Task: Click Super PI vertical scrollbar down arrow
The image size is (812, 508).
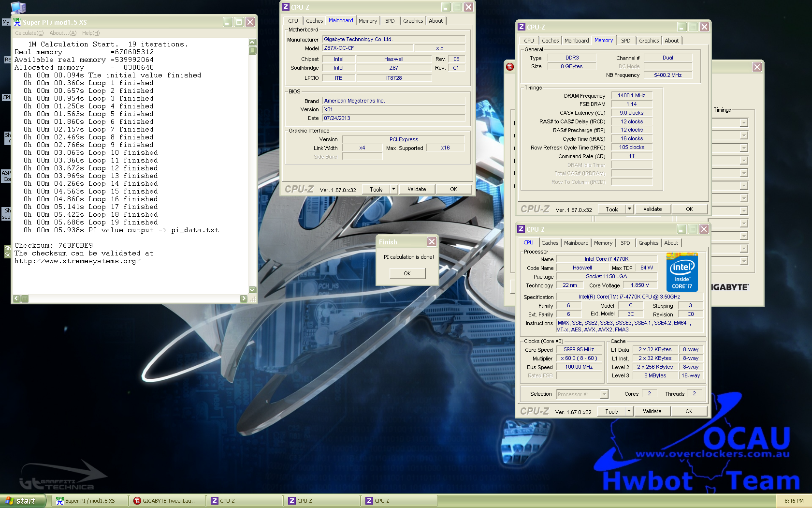Action: point(252,290)
